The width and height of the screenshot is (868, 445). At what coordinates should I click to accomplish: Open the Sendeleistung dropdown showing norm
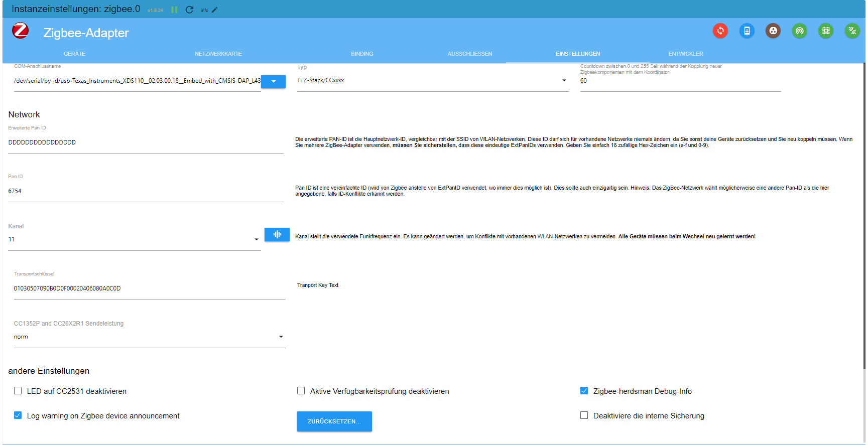pos(150,337)
